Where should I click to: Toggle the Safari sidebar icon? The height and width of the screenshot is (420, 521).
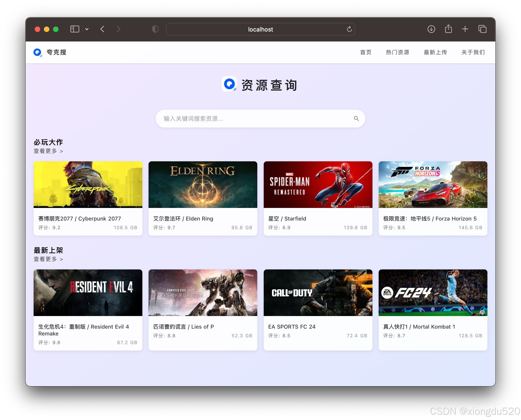coord(74,29)
